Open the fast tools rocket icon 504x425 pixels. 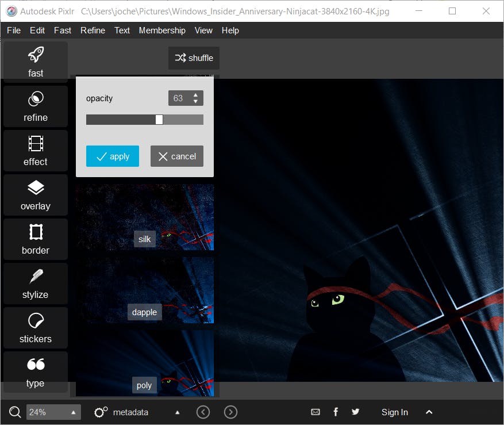click(36, 55)
